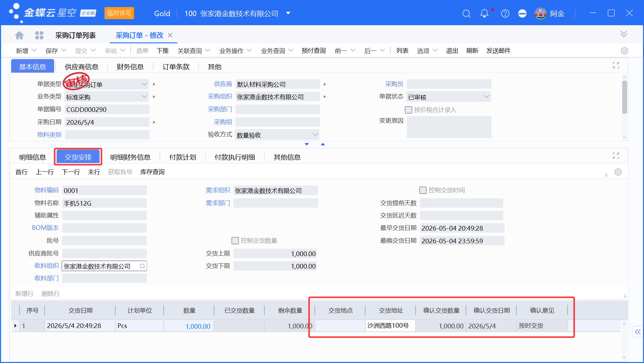Switch to 采购订单列表 tab
This screenshot has height=363, width=644.
tap(76, 35)
